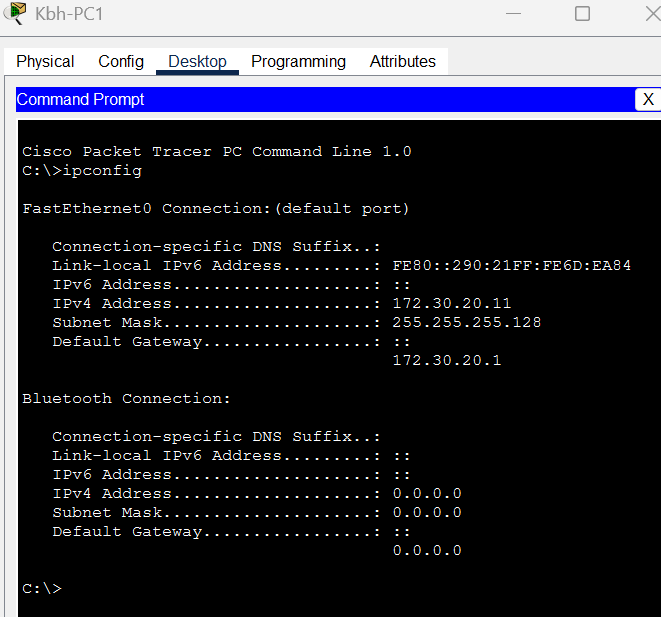Minimize the Kbh-PC1 window

(x=513, y=13)
